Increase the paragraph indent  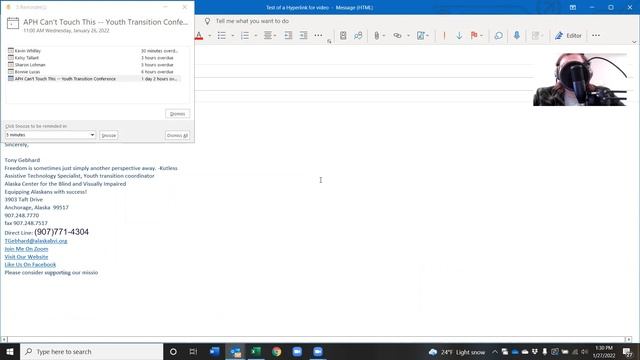coord(303,36)
